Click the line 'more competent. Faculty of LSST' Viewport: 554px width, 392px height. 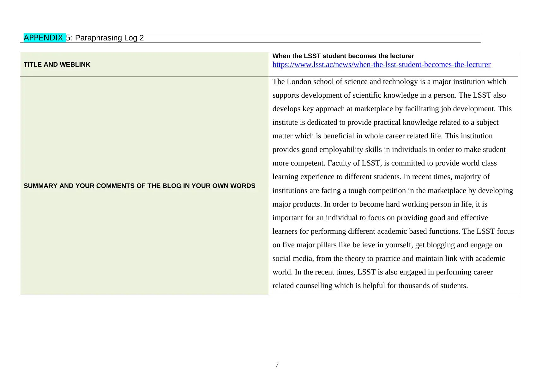[x=384, y=163]
